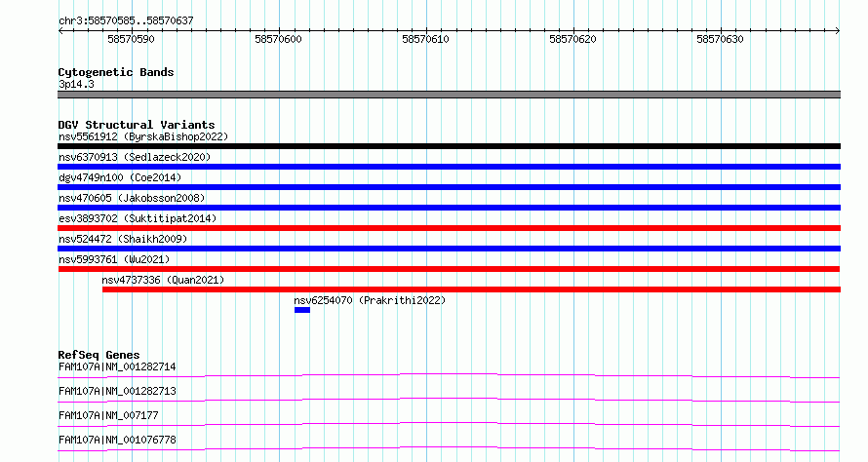Screen dimensions: 868x462
Task: Click the nsv5561912 (ByrskaBishop2022) label
Action: 143,136
